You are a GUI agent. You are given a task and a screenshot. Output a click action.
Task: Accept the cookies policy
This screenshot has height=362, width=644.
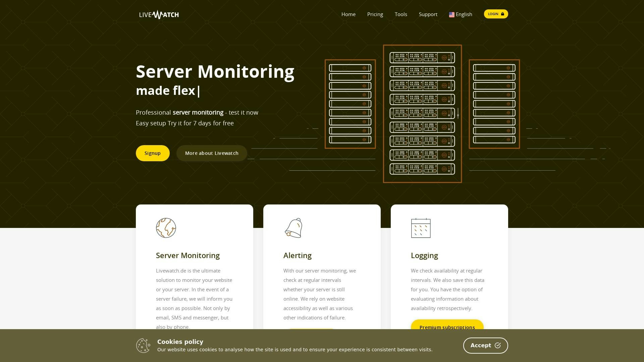[485, 345]
